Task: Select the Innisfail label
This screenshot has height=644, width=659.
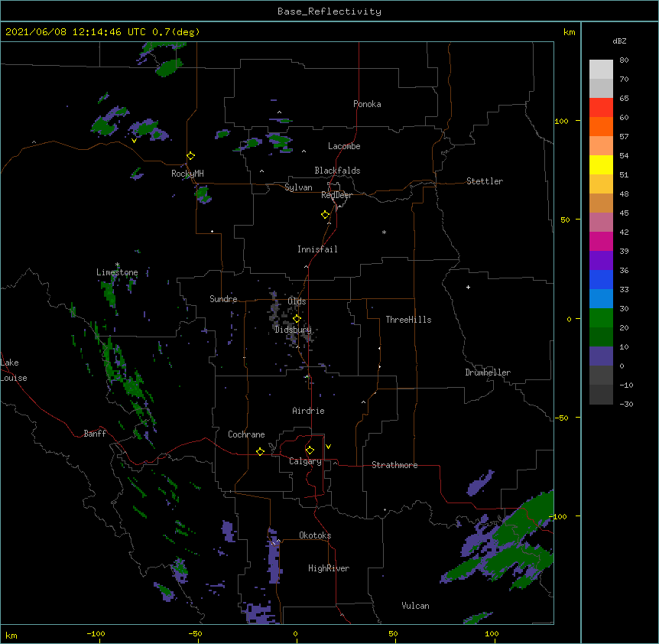Action: pyautogui.click(x=317, y=249)
